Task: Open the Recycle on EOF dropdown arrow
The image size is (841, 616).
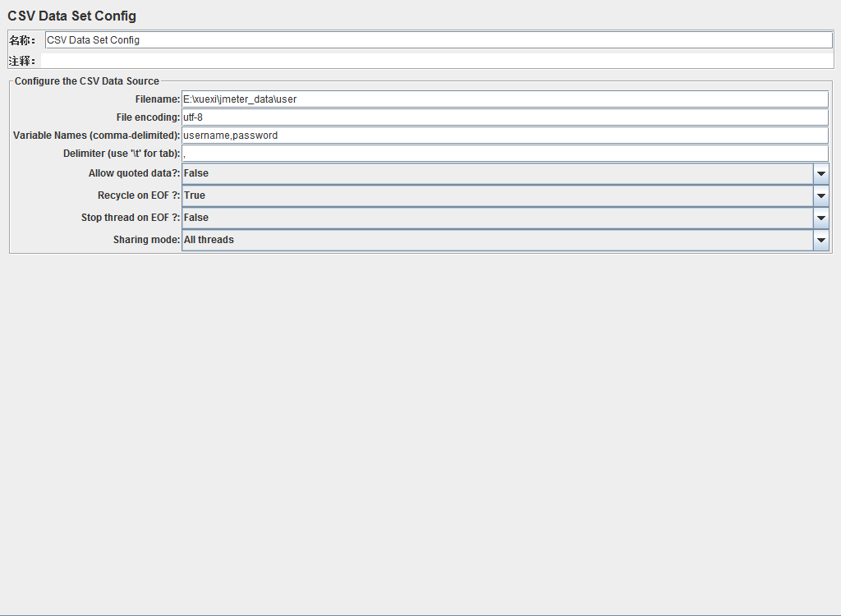Action: [x=821, y=195]
